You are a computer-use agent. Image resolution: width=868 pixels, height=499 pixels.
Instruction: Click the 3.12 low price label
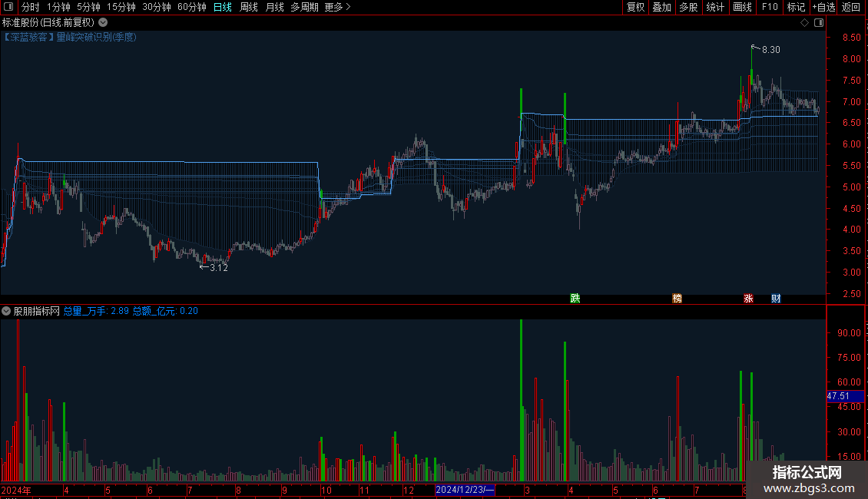pos(219,268)
